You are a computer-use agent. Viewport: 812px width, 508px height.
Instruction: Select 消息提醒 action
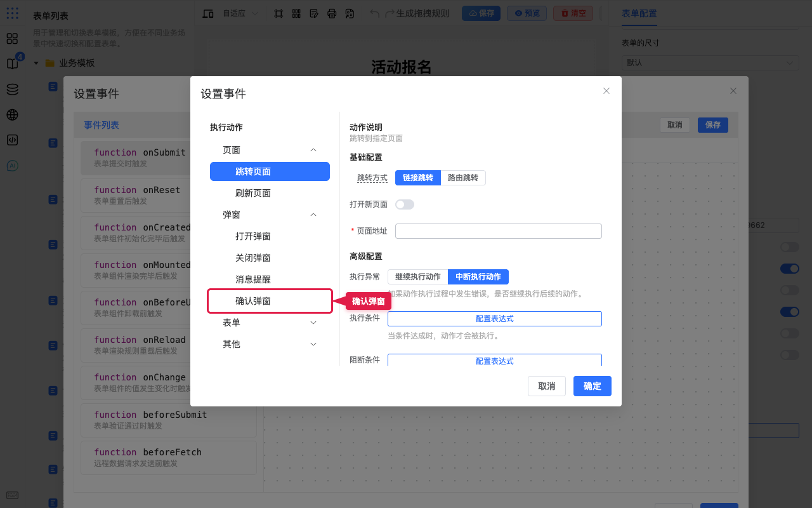(x=270, y=279)
